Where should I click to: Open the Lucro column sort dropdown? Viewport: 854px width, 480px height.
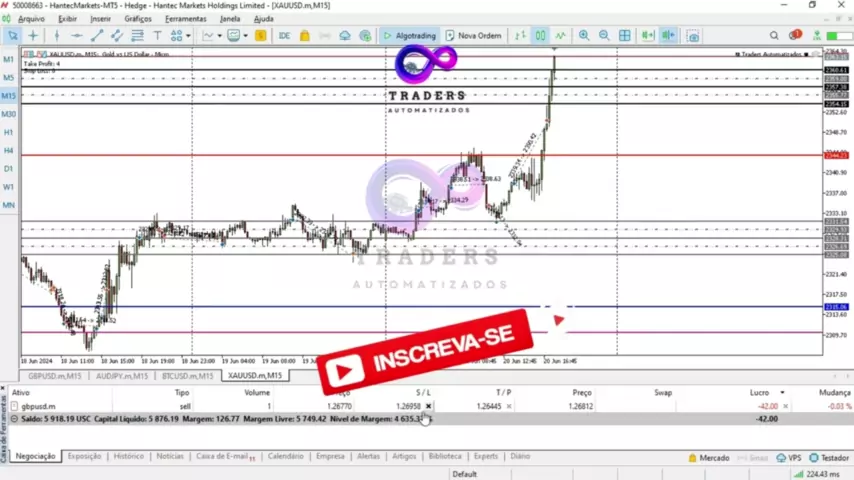(x=782, y=393)
